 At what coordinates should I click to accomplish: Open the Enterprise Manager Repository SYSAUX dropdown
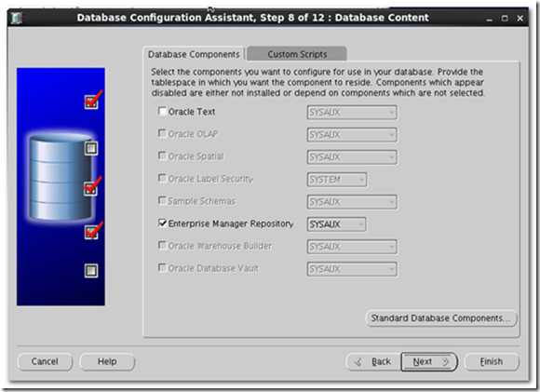(x=336, y=224)
